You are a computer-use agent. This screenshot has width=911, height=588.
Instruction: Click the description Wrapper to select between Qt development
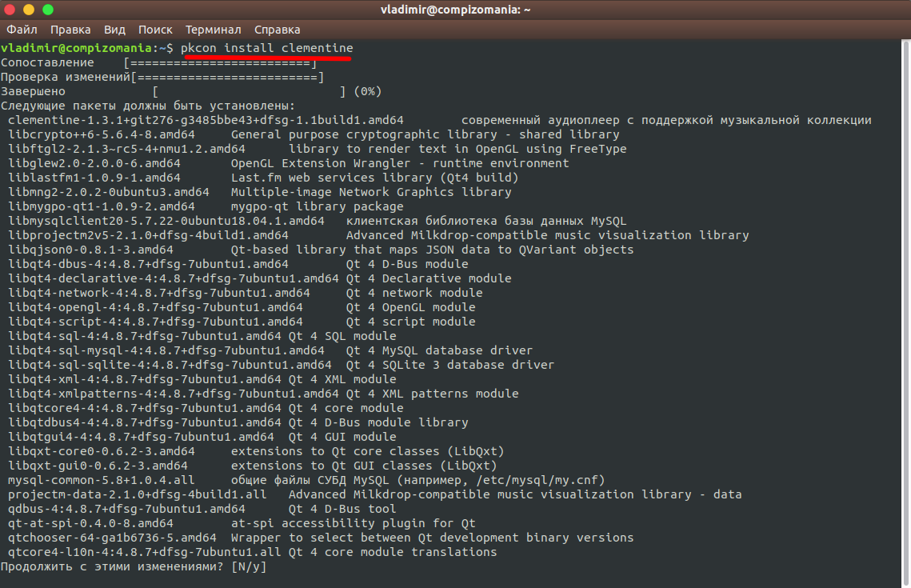click(x=432, y=538)
